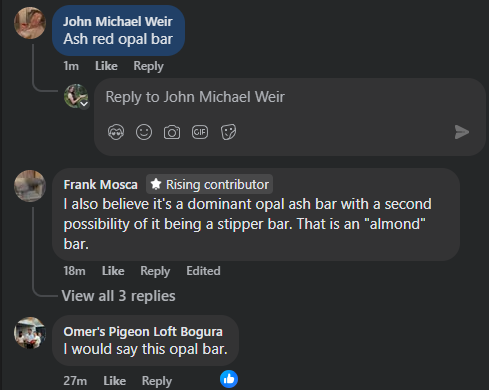489x390 pixels.
Task: Attach a photo with the camera icon
Action: click(x=172, y=132)
